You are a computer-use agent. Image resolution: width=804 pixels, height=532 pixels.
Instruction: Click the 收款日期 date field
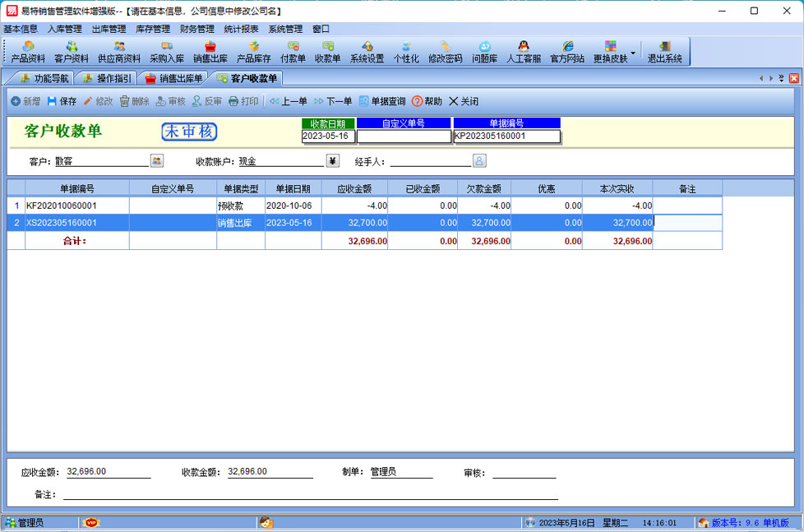328,136
